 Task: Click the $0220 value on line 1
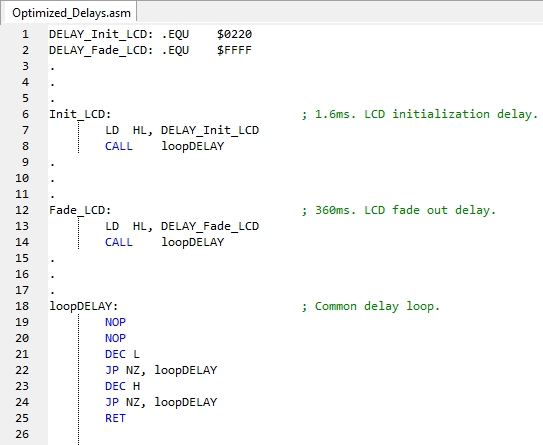[234, 34]
